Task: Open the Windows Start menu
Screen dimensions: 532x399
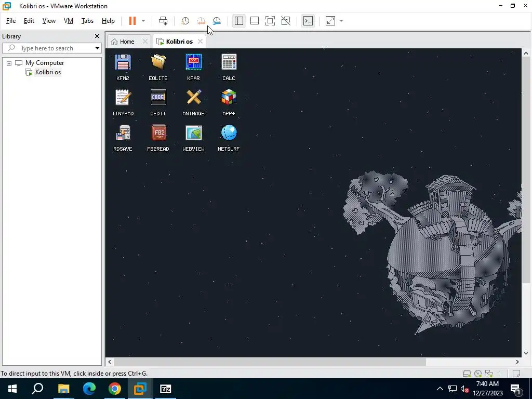Action: 12,389
